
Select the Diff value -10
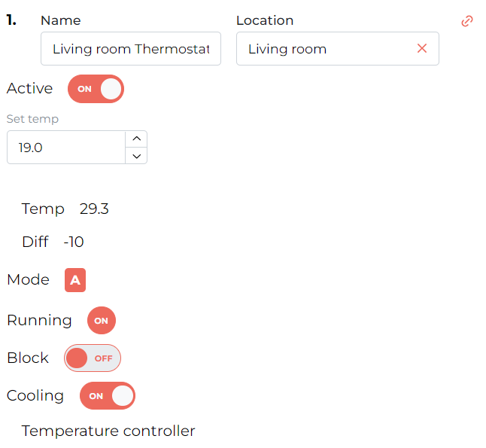tap(74, 242)
